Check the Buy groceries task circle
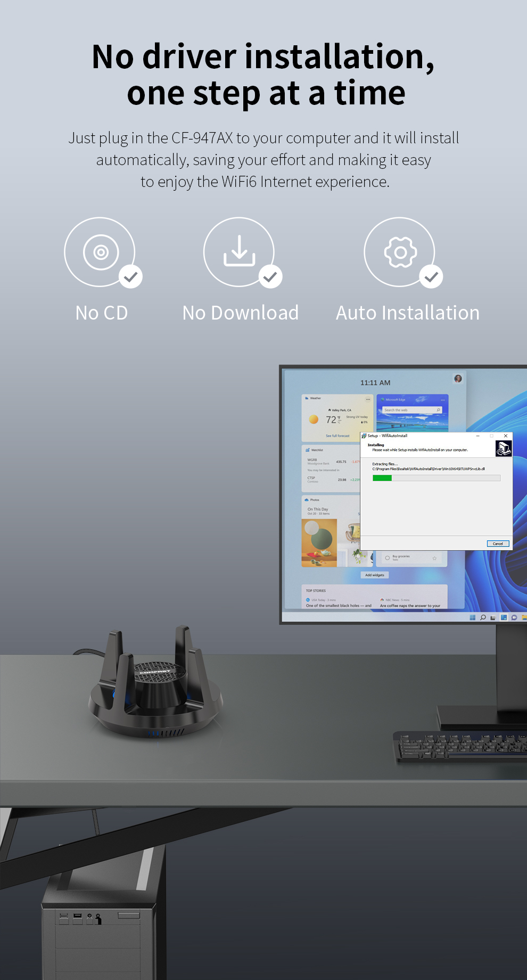 click(387, 558)
